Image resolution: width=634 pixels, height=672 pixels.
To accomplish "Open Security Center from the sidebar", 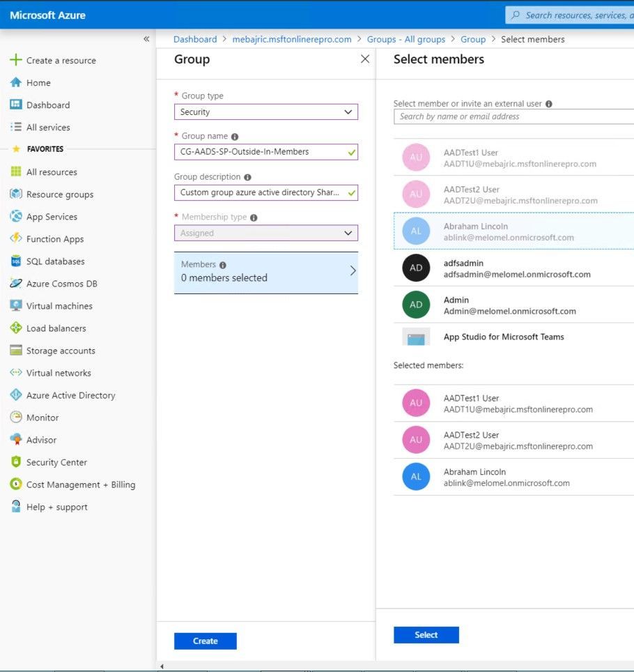I will [57, 461].
